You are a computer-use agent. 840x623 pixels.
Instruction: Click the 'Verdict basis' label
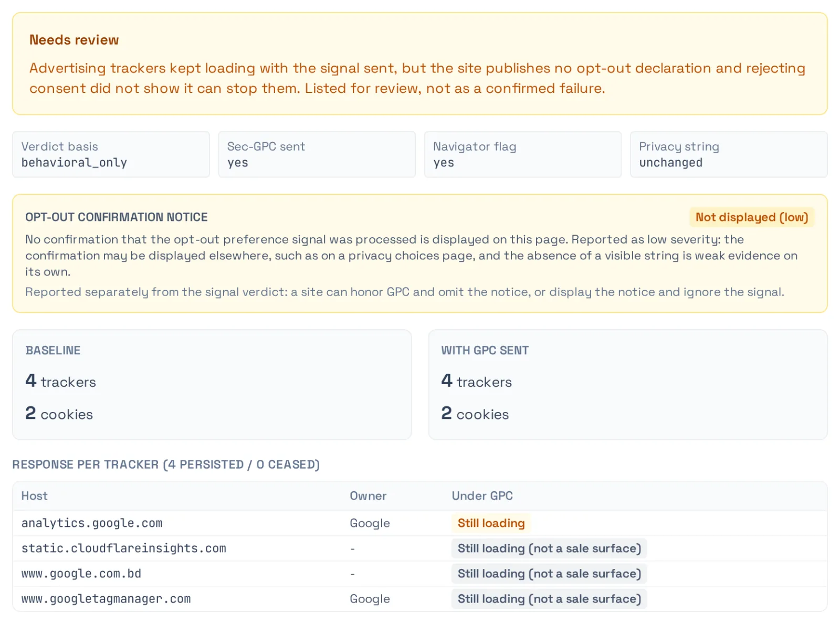pos(59,146)
